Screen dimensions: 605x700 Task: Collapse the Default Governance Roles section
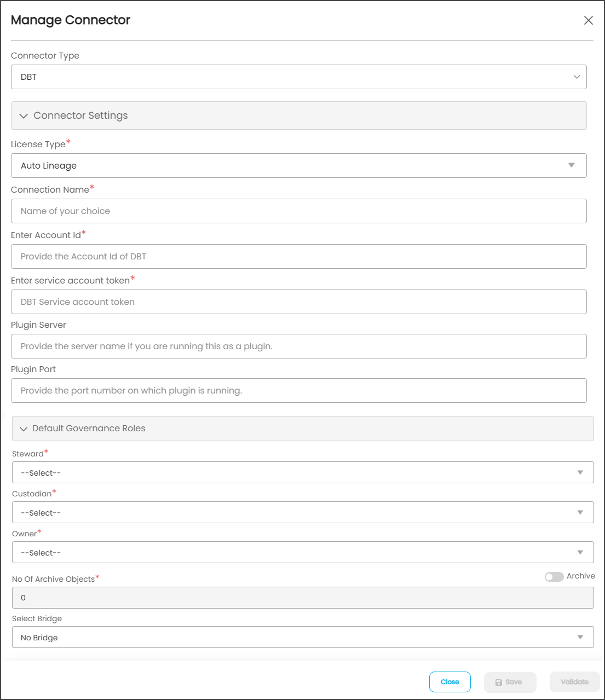[x=89, y=429]
